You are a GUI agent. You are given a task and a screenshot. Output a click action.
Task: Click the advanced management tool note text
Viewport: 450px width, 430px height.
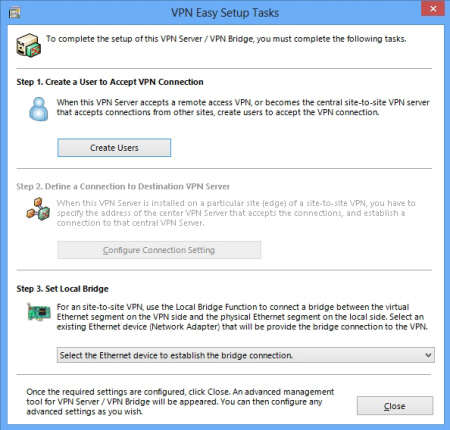pos(180,402)
